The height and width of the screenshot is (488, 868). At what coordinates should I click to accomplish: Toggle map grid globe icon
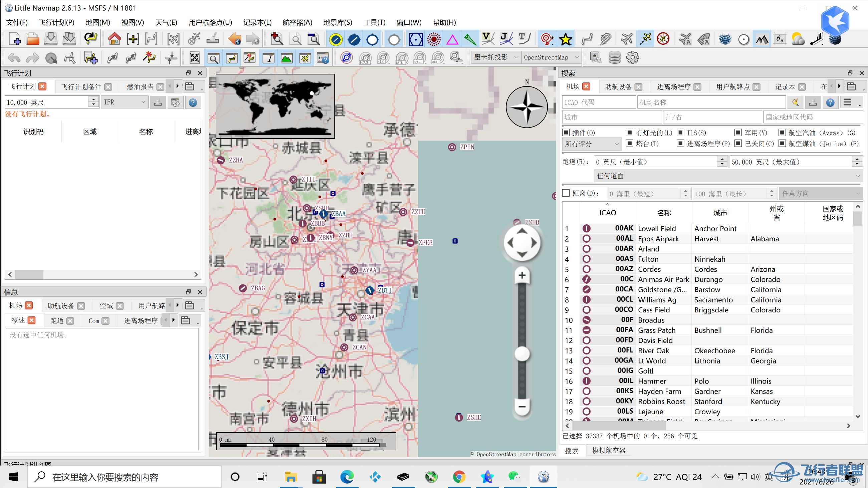pyautogui.click(x=725, y=39)
